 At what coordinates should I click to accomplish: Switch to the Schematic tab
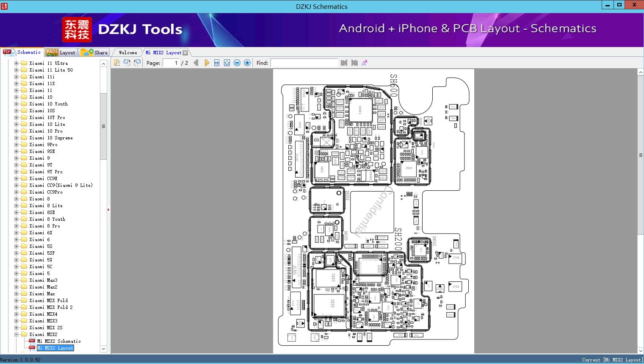pyautogui.click(x=22, y=52)
